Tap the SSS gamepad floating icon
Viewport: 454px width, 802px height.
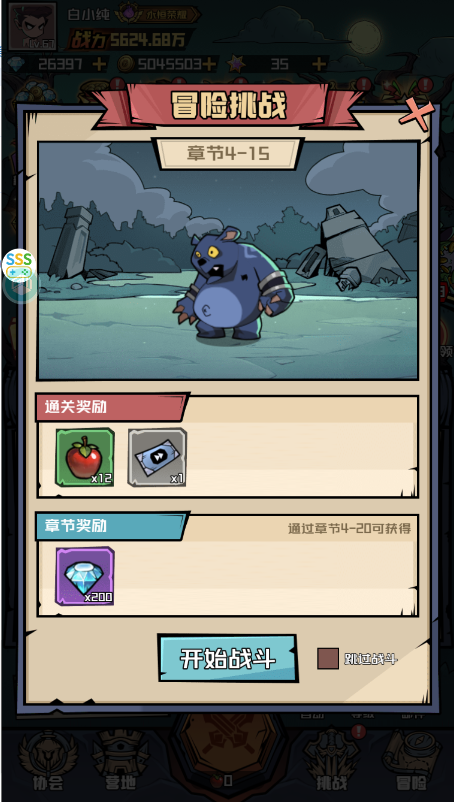click(x=19, y=264)
